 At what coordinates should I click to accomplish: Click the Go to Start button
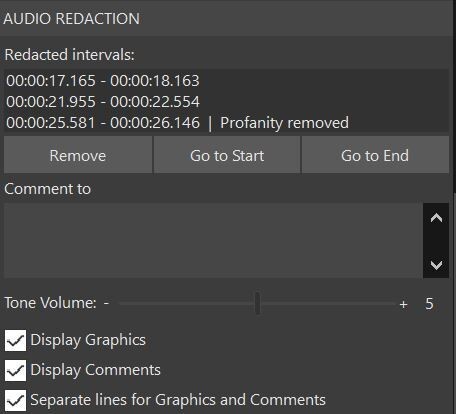click(227, 155)
